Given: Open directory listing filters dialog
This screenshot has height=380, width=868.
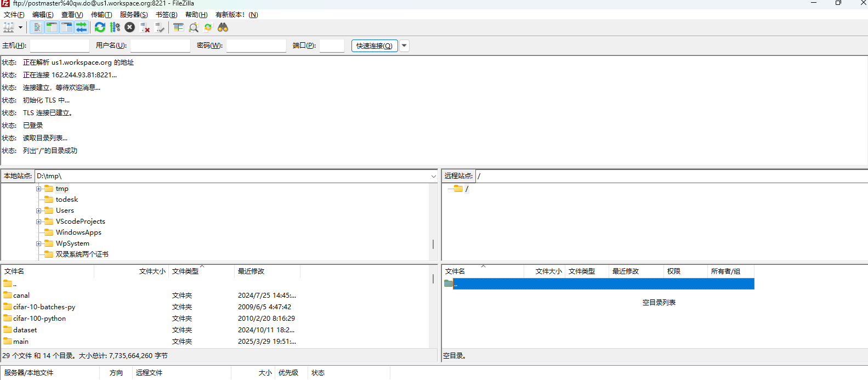Looking at the screenshot, I should coord(178,27).
